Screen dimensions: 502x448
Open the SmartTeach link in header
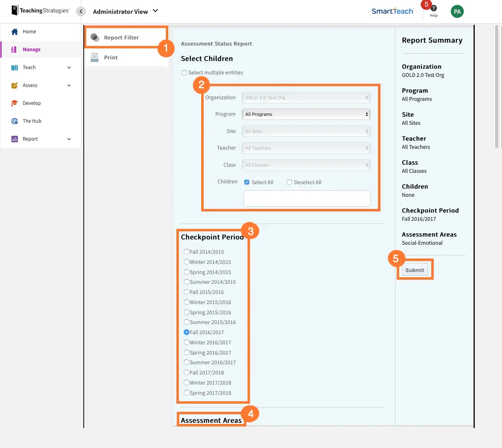(392, 11)
